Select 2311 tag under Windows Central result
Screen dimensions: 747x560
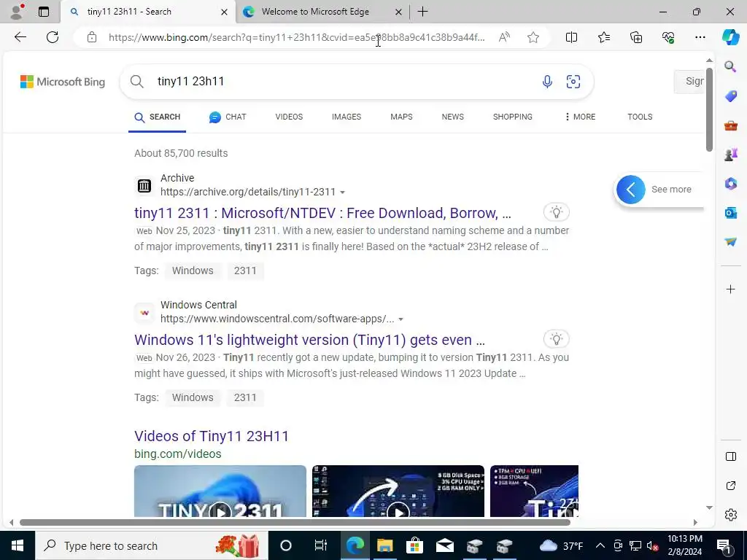coord(245,397)
